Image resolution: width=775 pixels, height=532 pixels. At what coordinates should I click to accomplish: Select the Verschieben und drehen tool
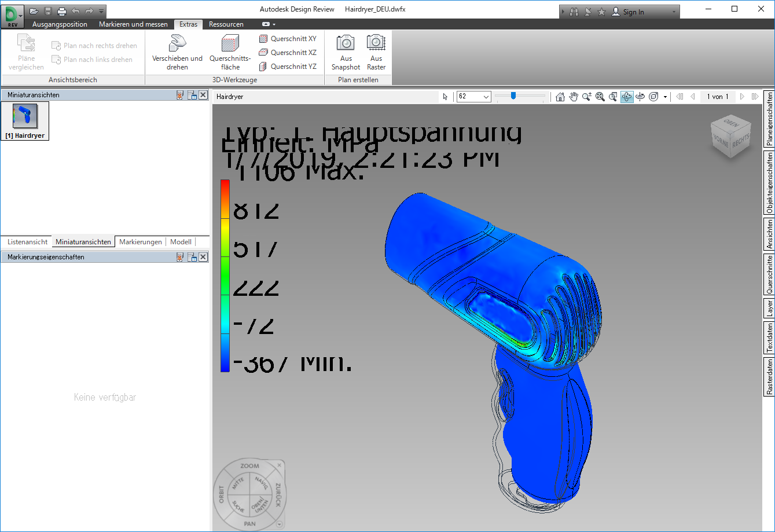(x=177, y=52)
